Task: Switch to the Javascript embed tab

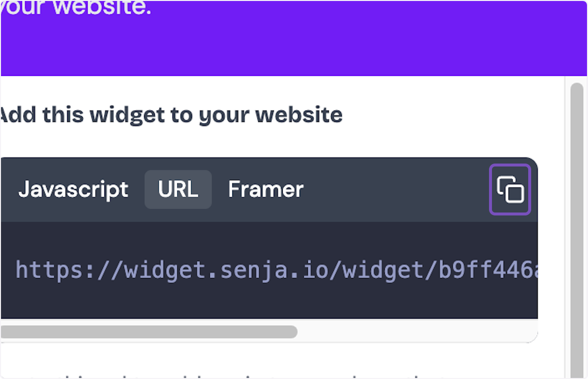Action: coord(73,190)
